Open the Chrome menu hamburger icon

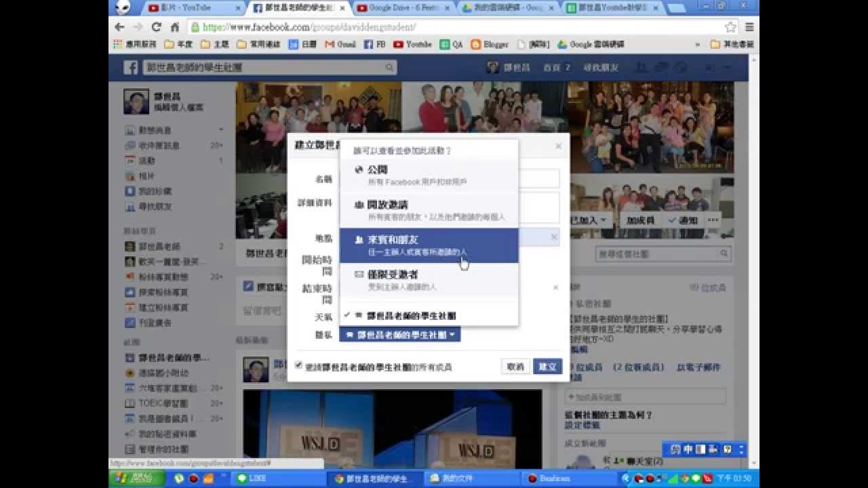pyautogui.click(x=749, y=27)
